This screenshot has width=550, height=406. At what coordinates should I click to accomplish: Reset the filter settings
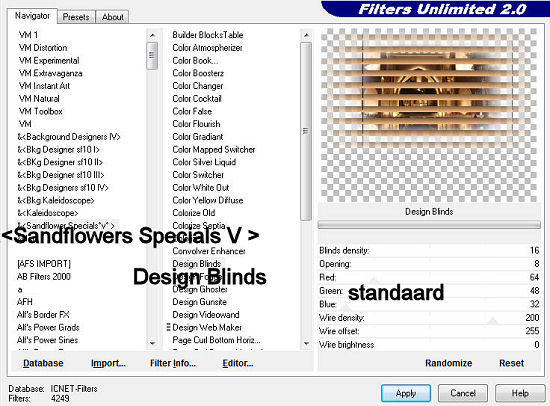pyautogui.click(x=511, y=363)
